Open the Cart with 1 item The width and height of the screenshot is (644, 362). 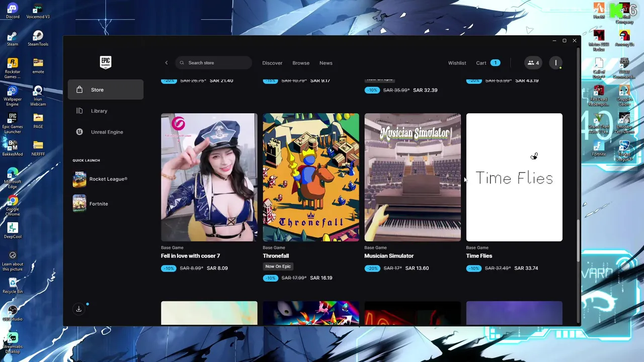488,63
